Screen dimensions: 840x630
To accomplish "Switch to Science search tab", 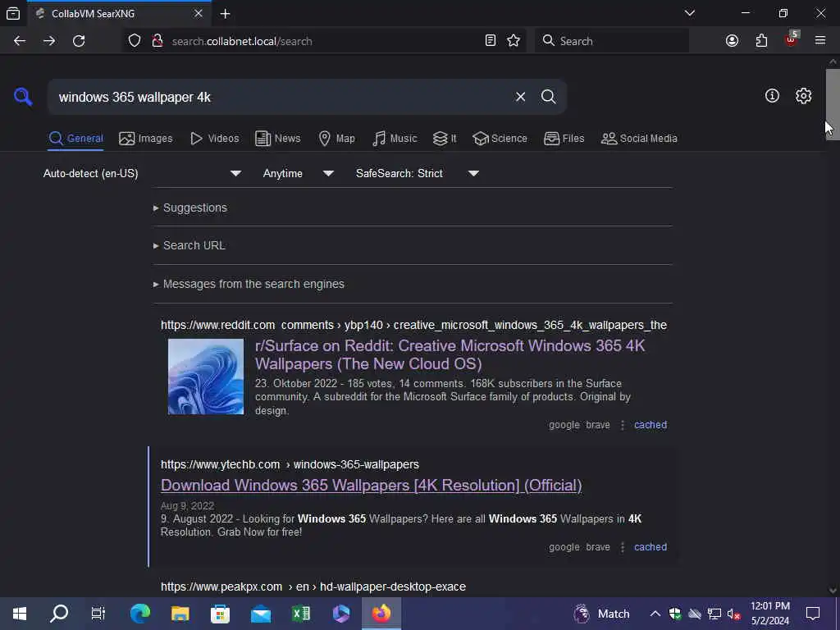I will click(x=500, y=138).
